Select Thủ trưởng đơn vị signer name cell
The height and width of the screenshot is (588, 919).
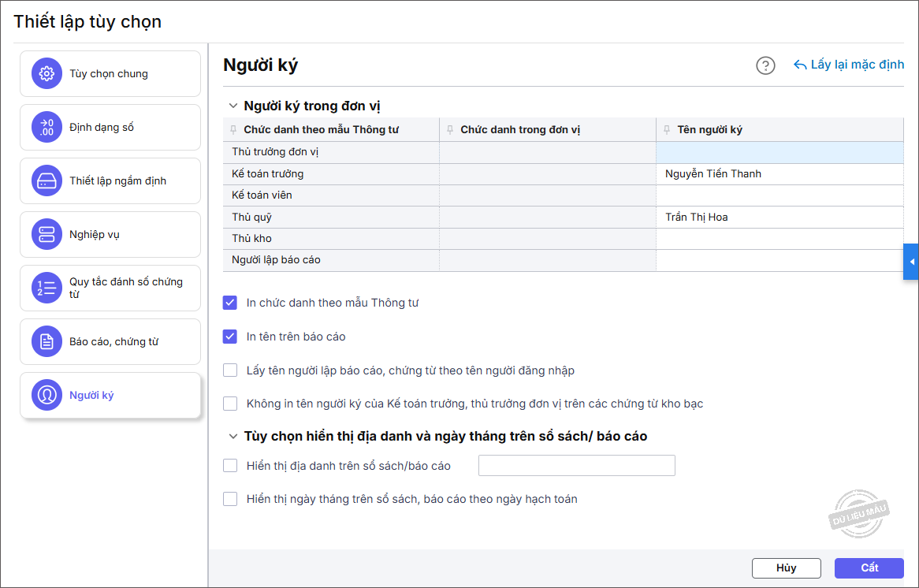[x=779, y=152]
